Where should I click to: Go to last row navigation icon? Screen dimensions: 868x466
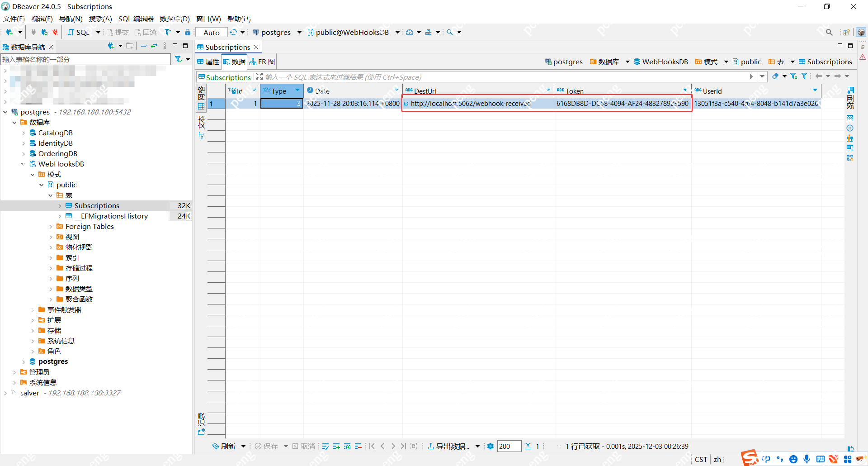click(x=403, y=446)
